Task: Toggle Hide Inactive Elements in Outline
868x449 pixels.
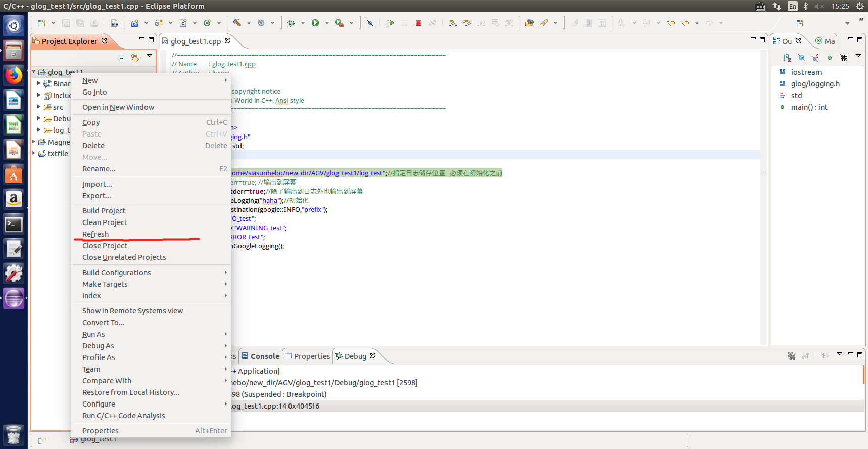Action: 844,58
